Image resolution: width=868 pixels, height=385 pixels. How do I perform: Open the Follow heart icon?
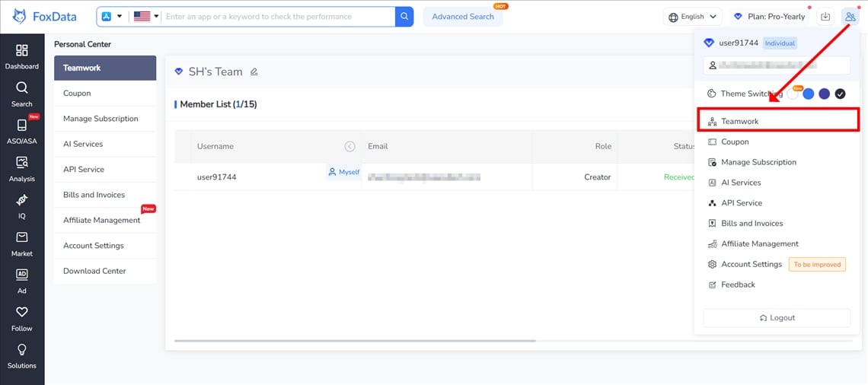click(21, 318)
